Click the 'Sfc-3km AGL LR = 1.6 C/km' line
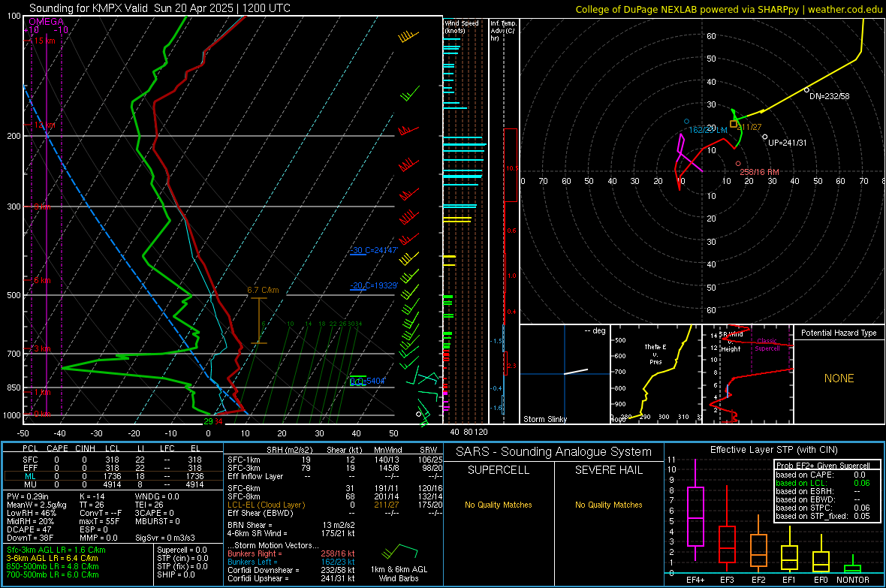 coord(56,550)
